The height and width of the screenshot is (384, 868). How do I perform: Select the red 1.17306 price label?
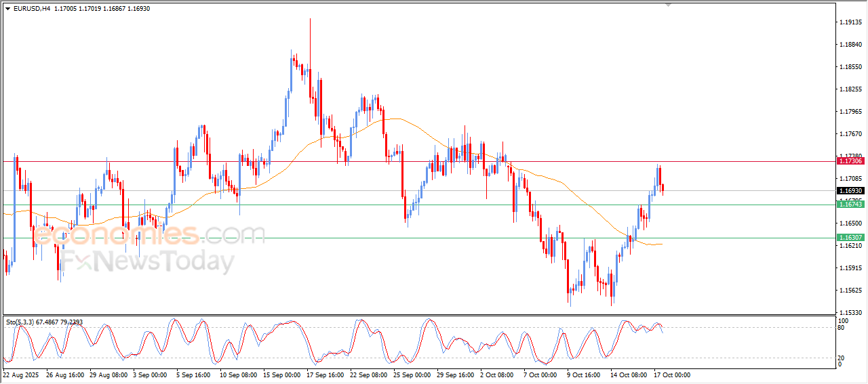[850, 161]
